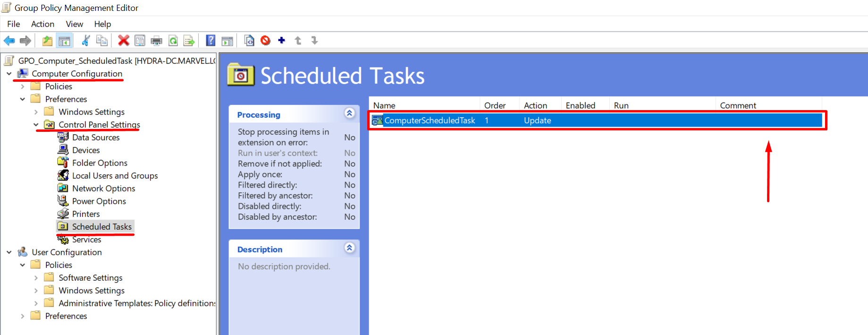Open the View menu
Viewport: 868px width, 335px height.
coord(74,24)
